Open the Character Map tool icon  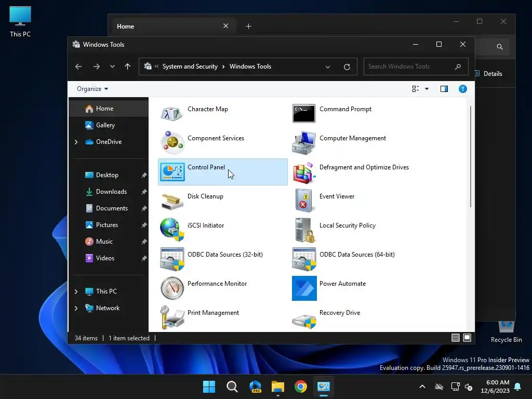tap(172, 114)
